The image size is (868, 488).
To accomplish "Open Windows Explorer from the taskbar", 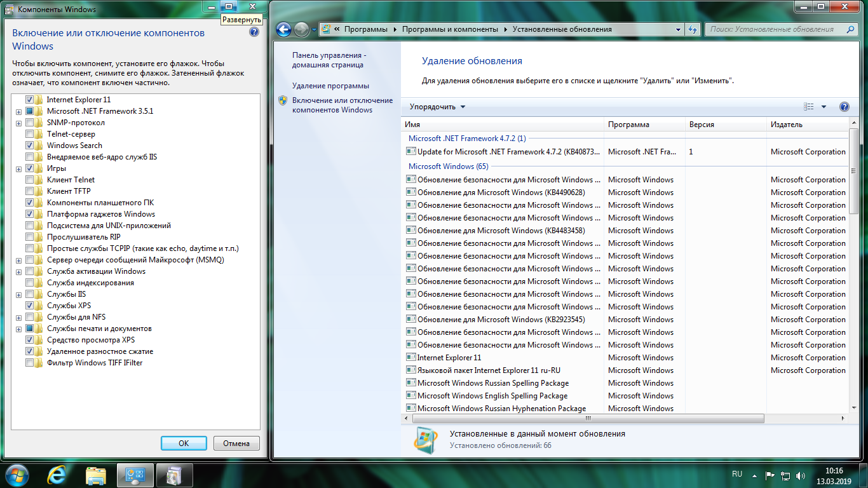I will pyautogui.click(x=96, y=475).
